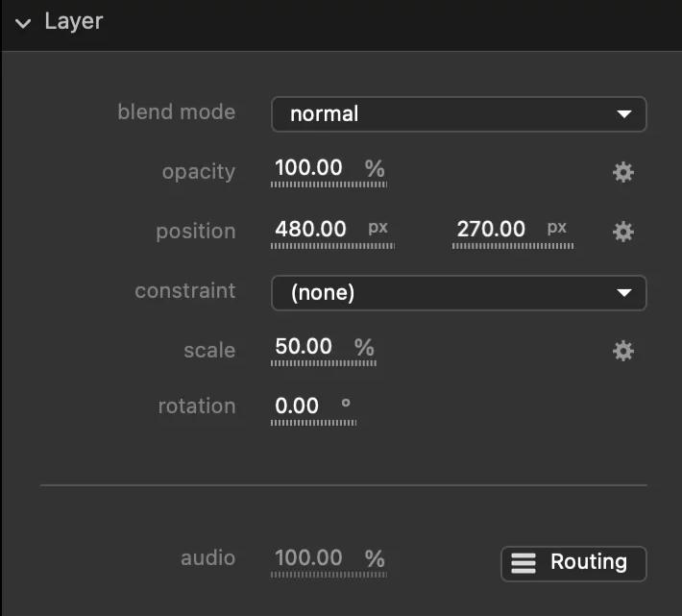
Task: Open the constraint dropdown set to none
Action: (459, 293)
